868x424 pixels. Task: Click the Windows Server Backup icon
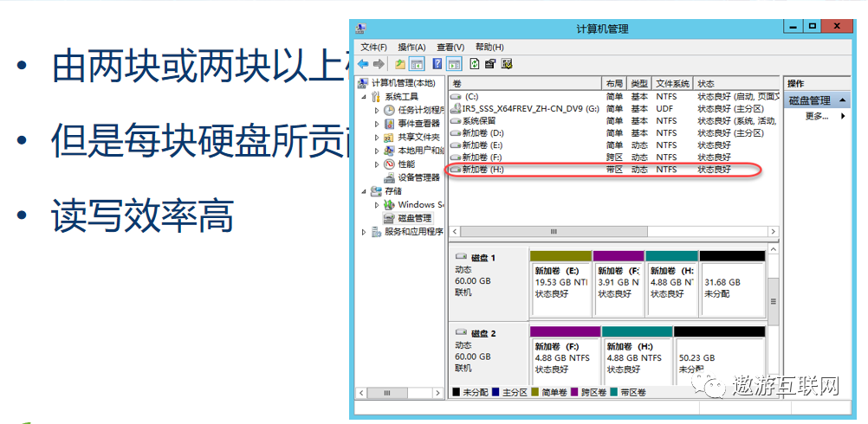(389, 204)
